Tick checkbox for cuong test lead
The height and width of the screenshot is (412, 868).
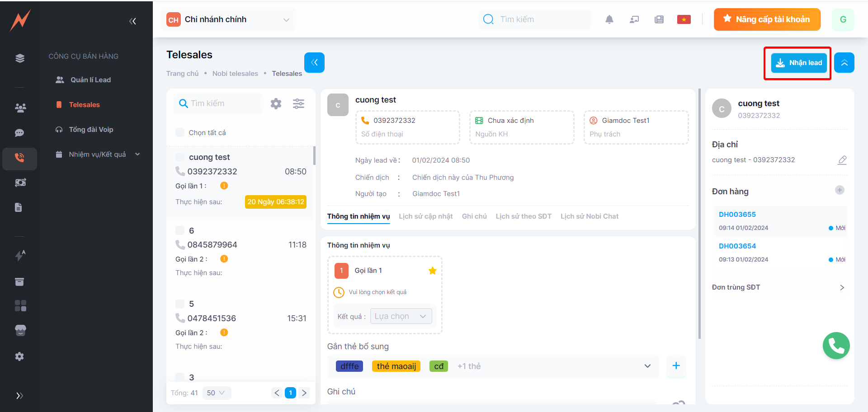180,157
